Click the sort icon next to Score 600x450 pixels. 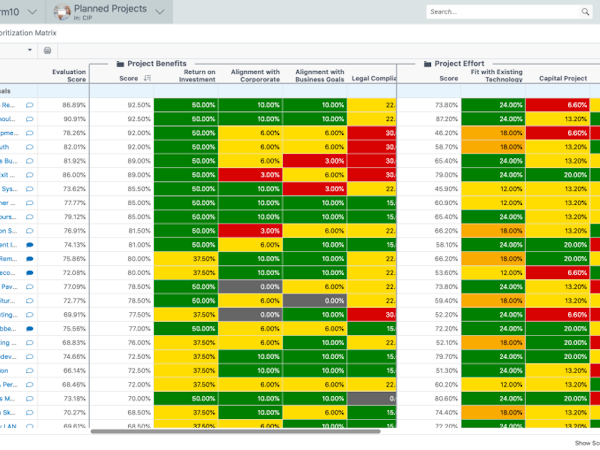148,78
